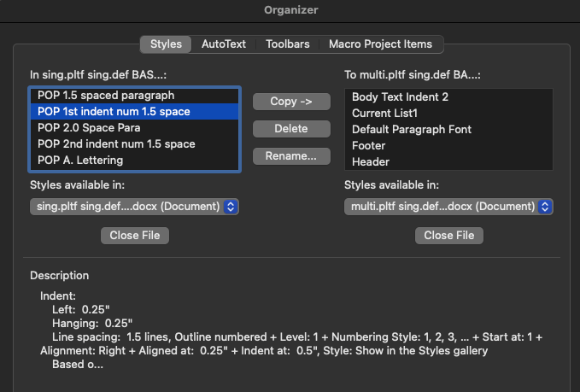Open the Macro Project Items tab
The width and height of the screenshot is (580, 392).
coord(380,44)
